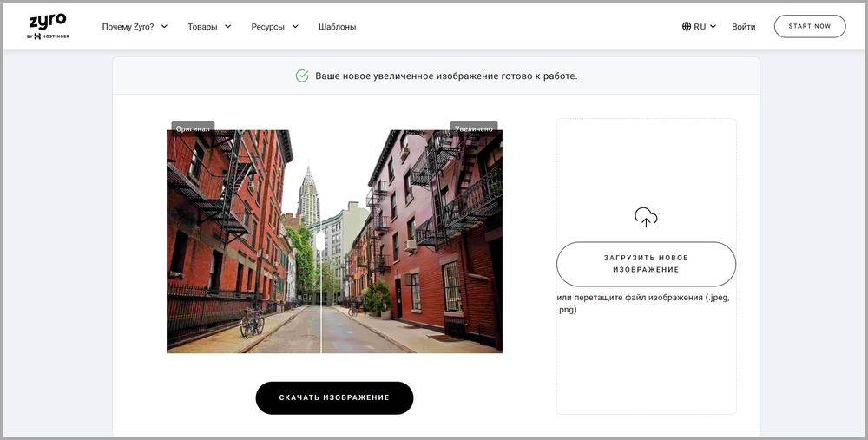Click the Загрузить новое изображение button

(646, 264)
